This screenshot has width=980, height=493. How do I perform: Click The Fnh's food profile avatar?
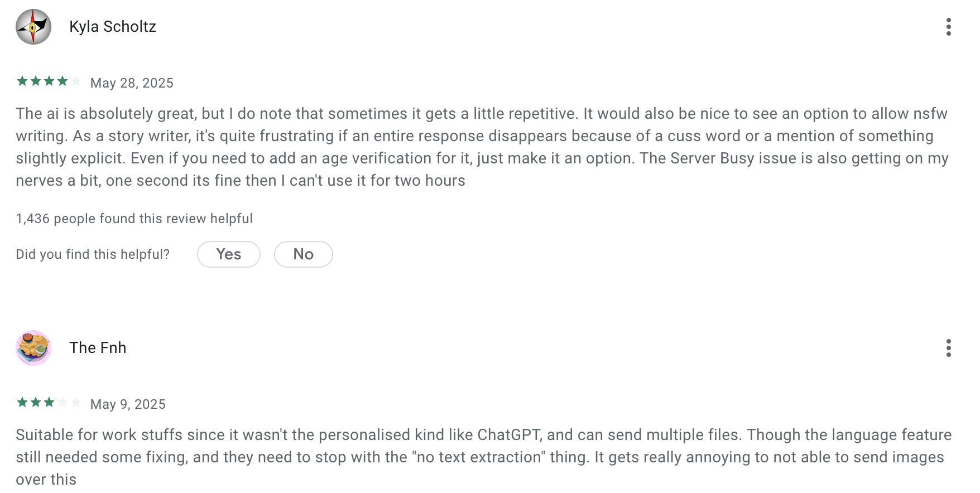(33, 348)
